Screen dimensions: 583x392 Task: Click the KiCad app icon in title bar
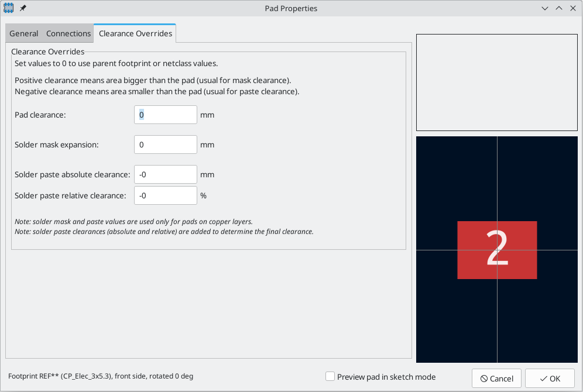[9, 8]
